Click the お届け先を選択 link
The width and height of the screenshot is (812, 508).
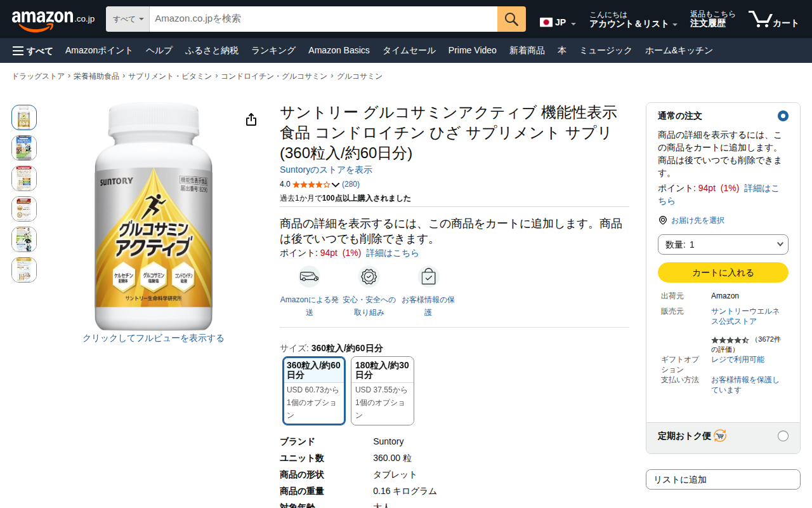tap(698, 220)
